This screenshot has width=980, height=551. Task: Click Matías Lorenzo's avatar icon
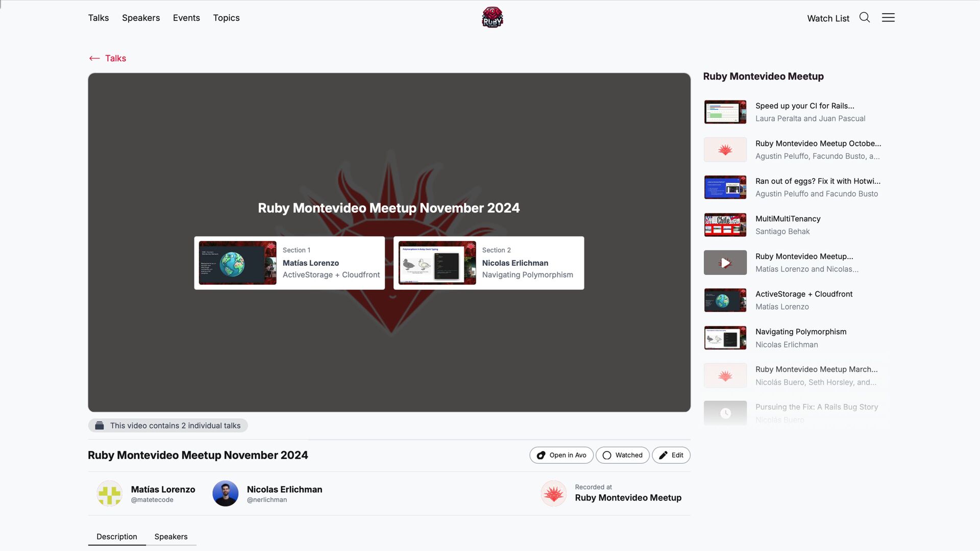(x=110, y=493)
